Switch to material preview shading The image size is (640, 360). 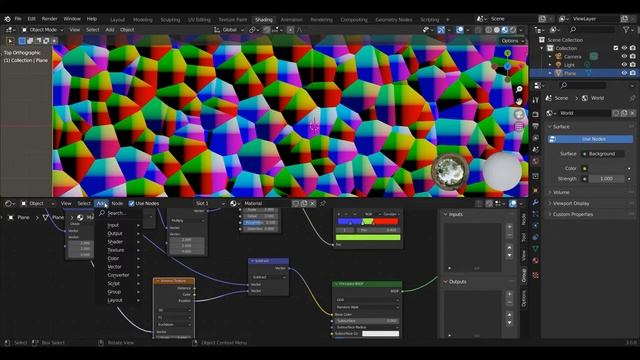[505, 30]
